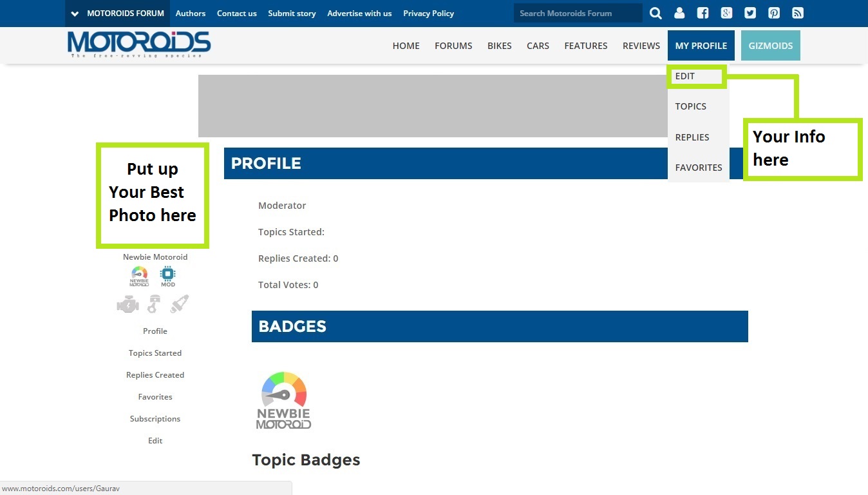Click the greyed engine badge icon
The height and width of the screenshot is (495, 868).
[127, 304]
